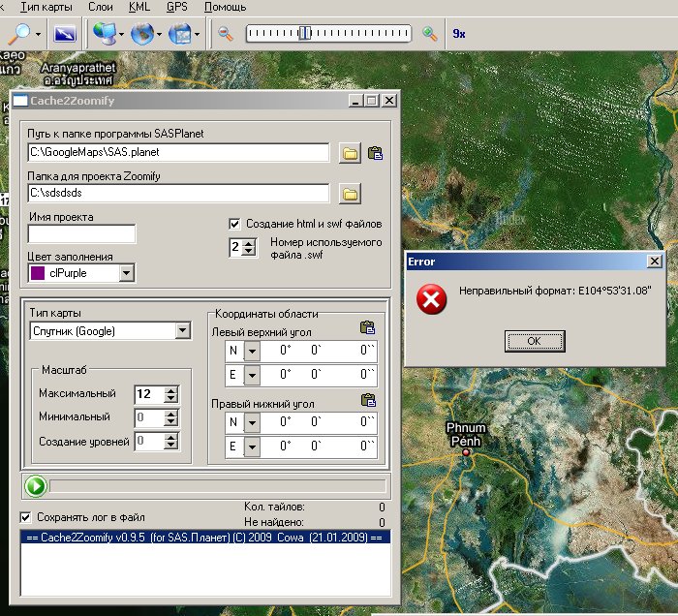Click OK in the Error dialog
678x616 pixels.
[x=534, y=341]
